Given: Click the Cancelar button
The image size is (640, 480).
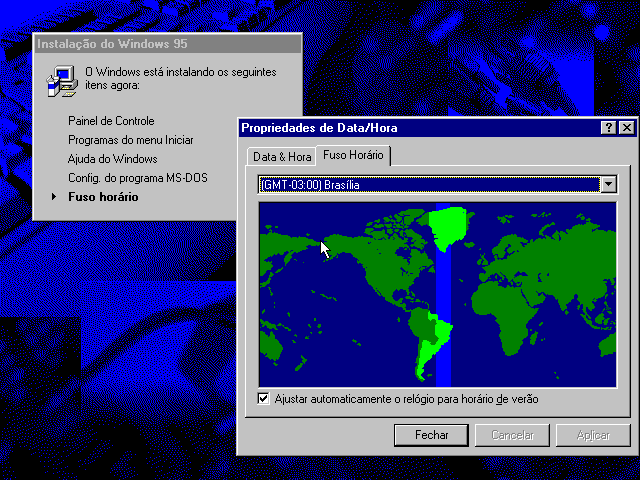Looking at the screenshot, I should [x=512, y=435].
